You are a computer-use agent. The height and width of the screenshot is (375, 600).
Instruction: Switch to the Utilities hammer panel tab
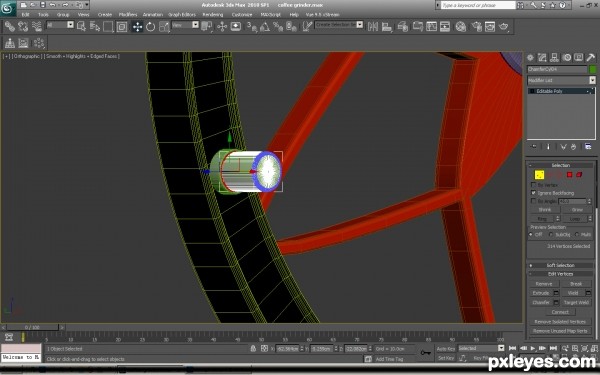[x=590, y=57]
